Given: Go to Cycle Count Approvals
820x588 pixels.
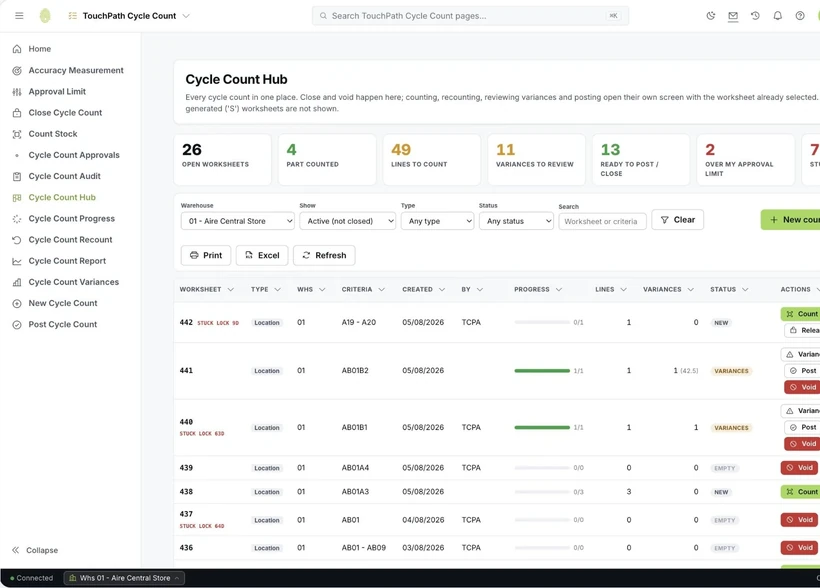Looking at the screenshot, I should pos(74,155).
